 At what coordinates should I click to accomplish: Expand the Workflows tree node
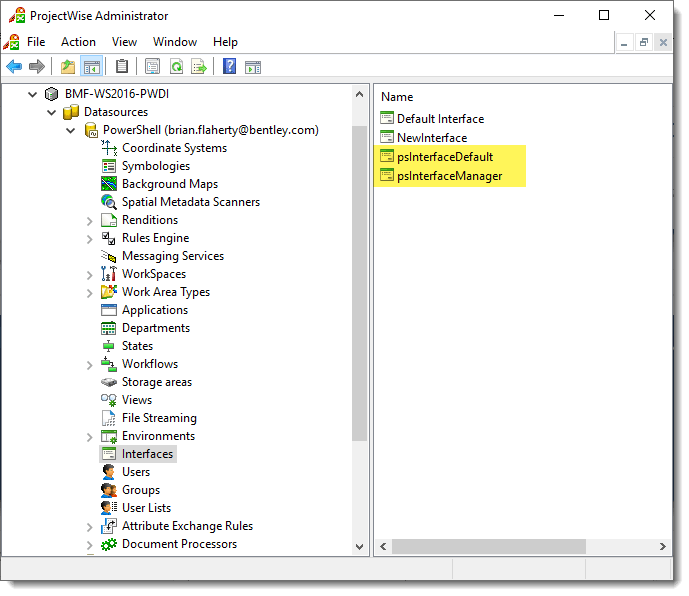(x=90, y=364)
